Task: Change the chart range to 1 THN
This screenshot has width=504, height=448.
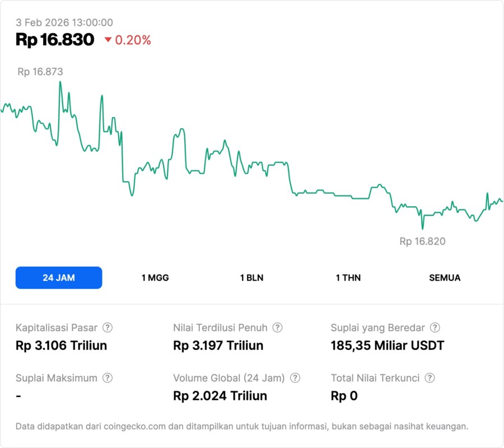Action: 348,278
